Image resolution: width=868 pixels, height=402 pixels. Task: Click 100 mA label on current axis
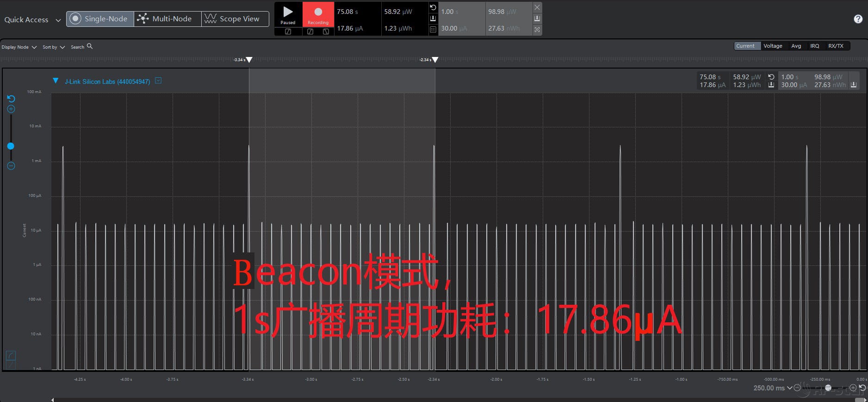click(x=34, y=92)
